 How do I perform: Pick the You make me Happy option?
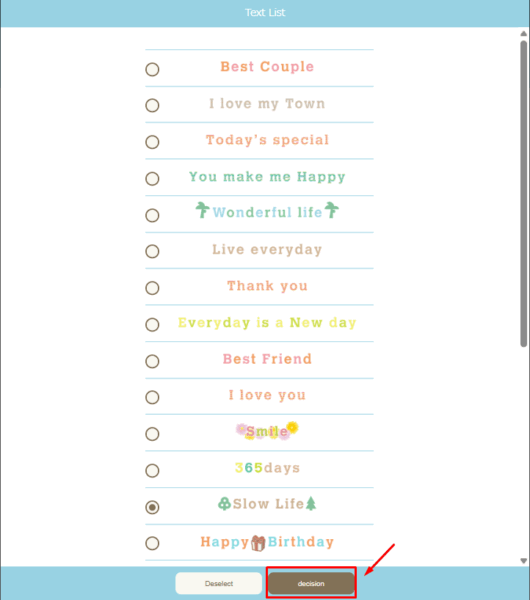tap(152, 178)
